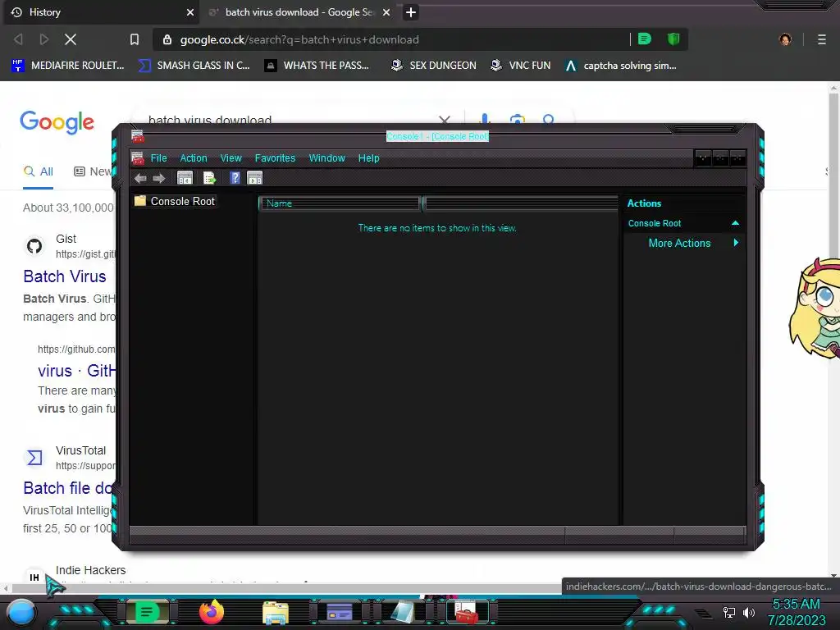Click 'There are no items to show' text
The image size is (840, 630).
437,228
